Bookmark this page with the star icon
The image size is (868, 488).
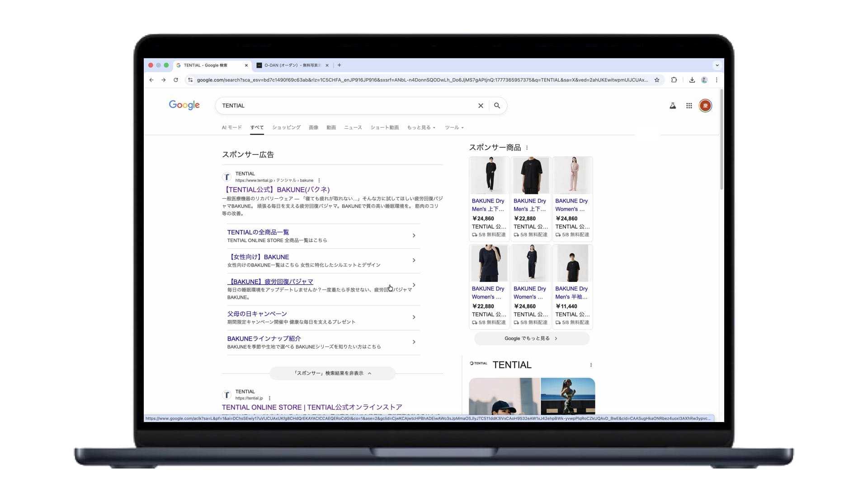coord(657,80)
